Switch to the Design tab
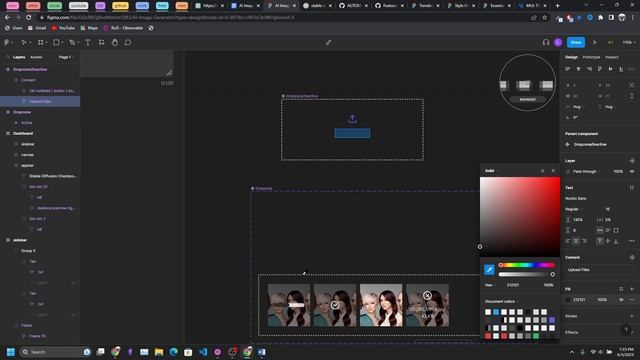 (x=571, y=57)
